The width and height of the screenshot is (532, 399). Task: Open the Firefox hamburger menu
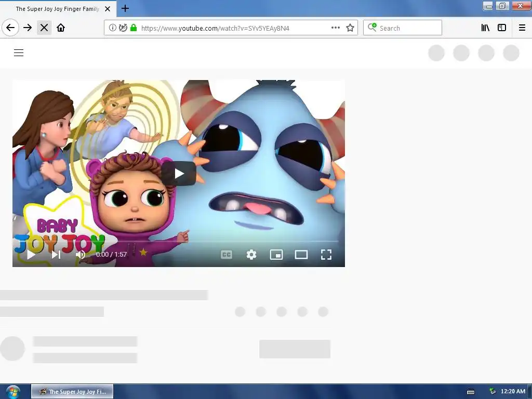522,28
